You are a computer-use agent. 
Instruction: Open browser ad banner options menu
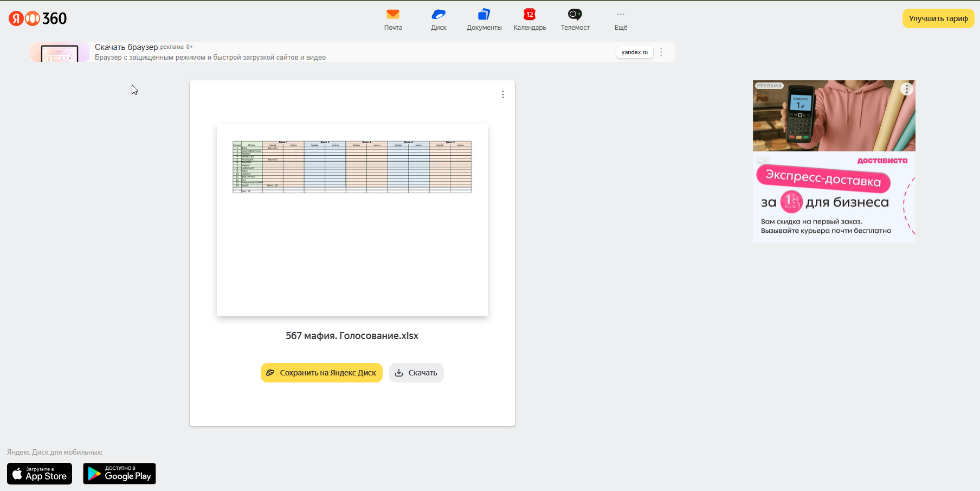(661, 52)
